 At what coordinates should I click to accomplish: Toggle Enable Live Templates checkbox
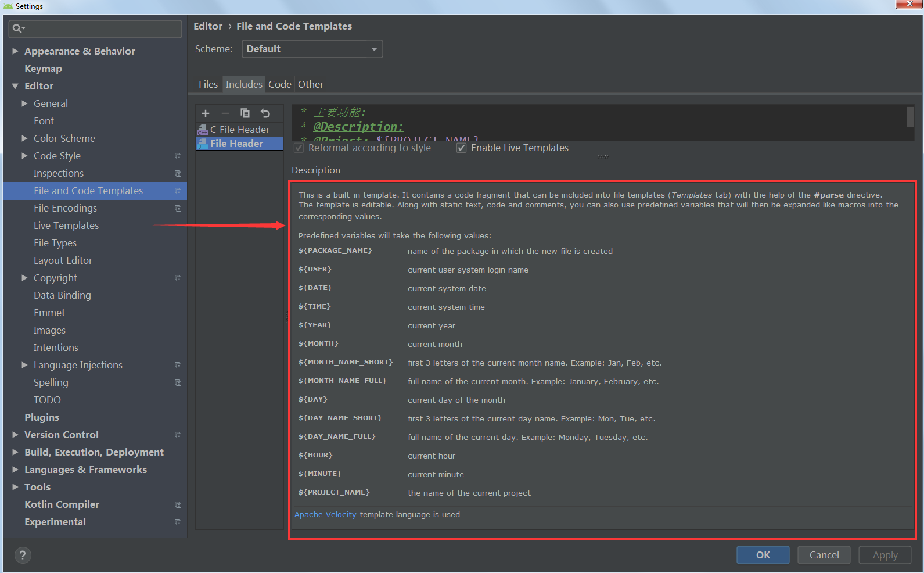[x=462, y=148]
